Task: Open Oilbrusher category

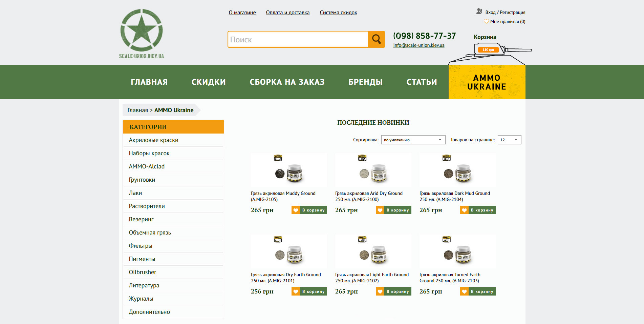Action: coord(173,272)
